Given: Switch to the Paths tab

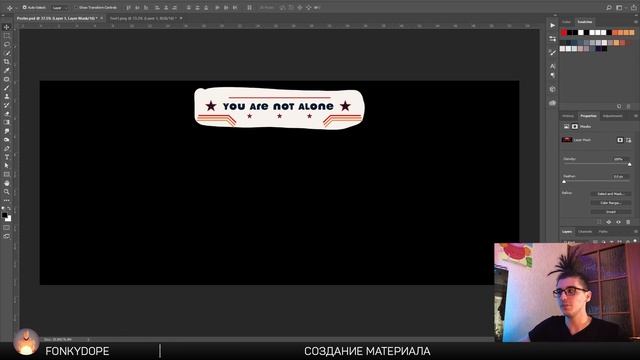Looking at the screenshot, I should point(603,231).
